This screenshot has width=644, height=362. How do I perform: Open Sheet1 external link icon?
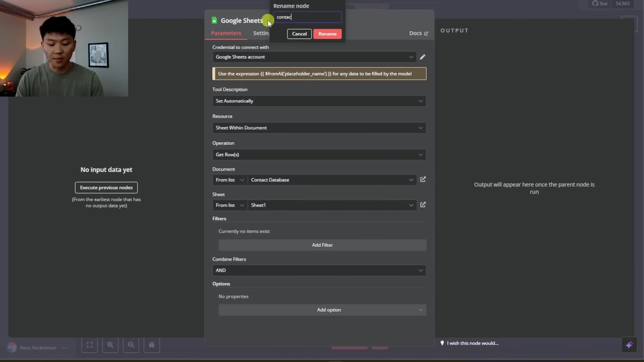[x=423, y=205]
